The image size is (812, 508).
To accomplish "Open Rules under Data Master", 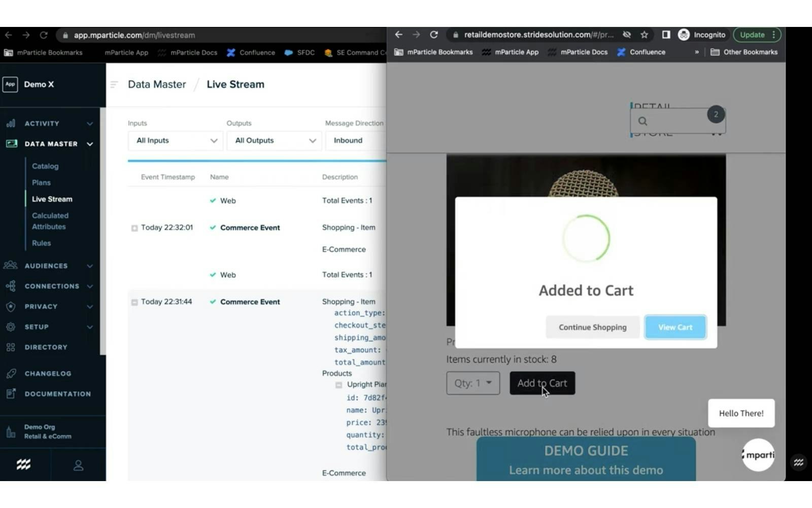I will point(41,243).
